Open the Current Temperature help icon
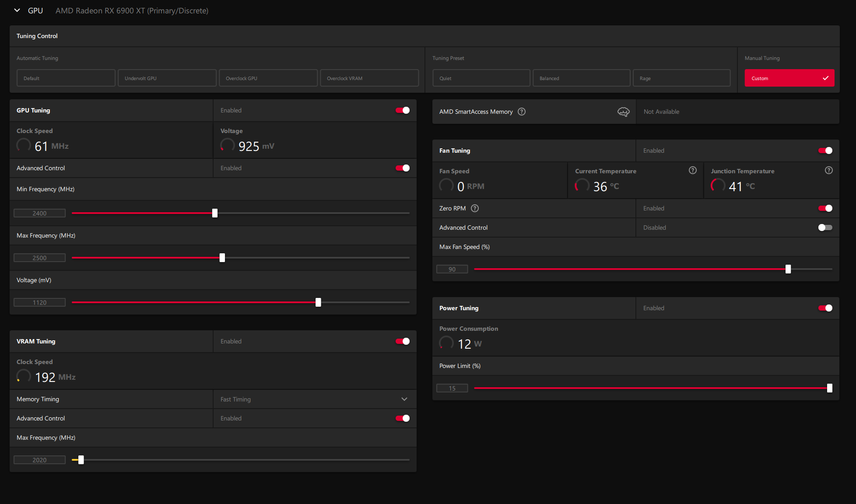Image resolution: width=856 pixels, height=504 pixels. tap(693, 170)
